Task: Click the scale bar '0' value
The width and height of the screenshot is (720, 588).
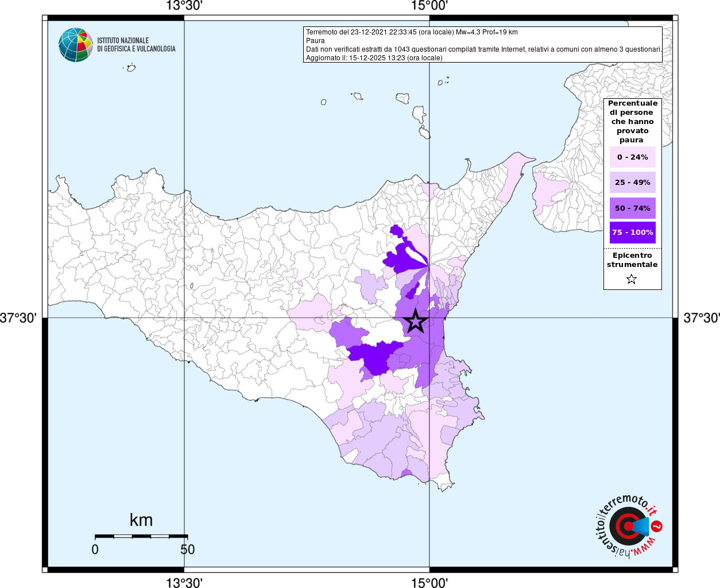Action: click(x=95, y=550)
